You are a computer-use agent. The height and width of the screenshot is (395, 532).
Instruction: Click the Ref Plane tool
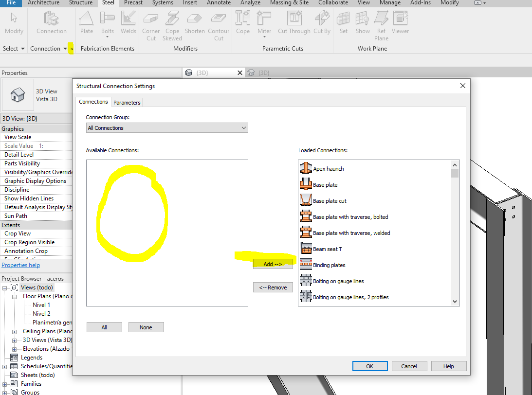tap(382, 26)
